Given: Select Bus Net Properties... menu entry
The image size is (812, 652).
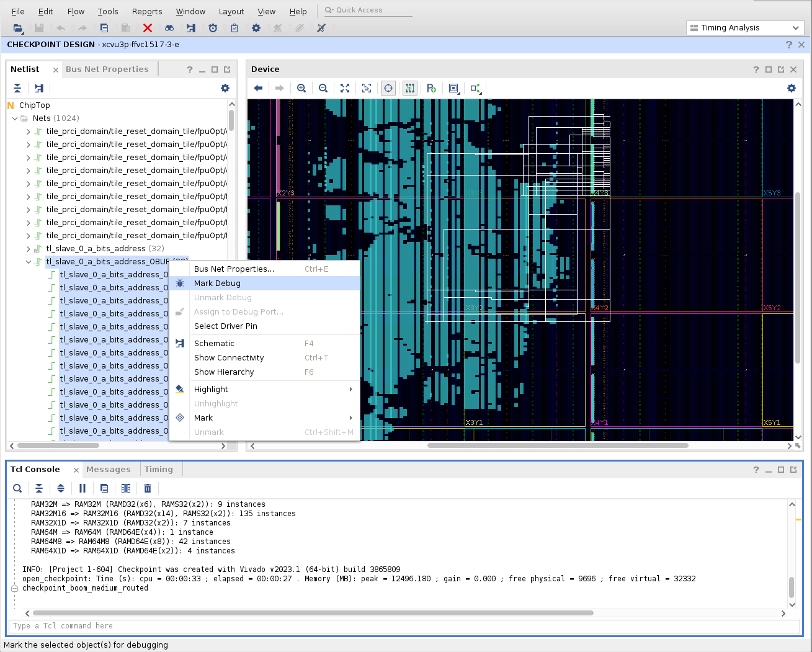Looking at the screenshot, I should click(265, 269).
